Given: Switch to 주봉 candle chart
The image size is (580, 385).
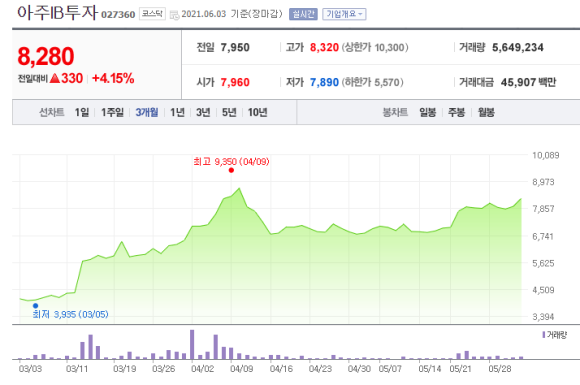Looking at the screenshot, I should pos(456,112).
